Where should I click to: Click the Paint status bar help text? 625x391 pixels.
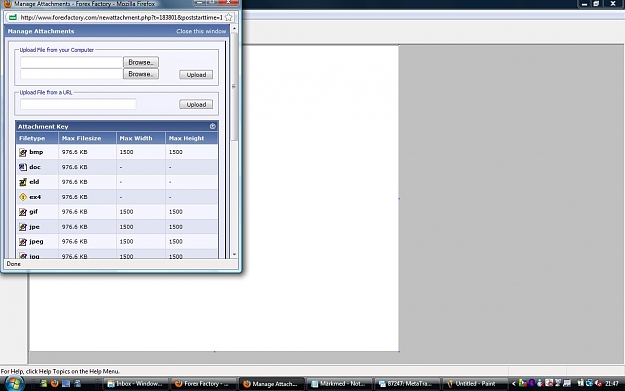pyautogui.click(x=60, y=371)
